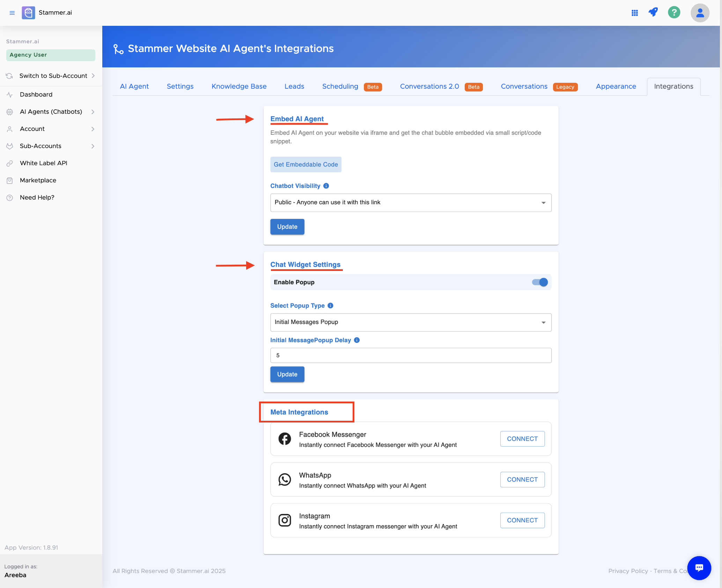Click the Meta Integrations heading
This screenshot has width=722, height=588.
pos(299,412)
